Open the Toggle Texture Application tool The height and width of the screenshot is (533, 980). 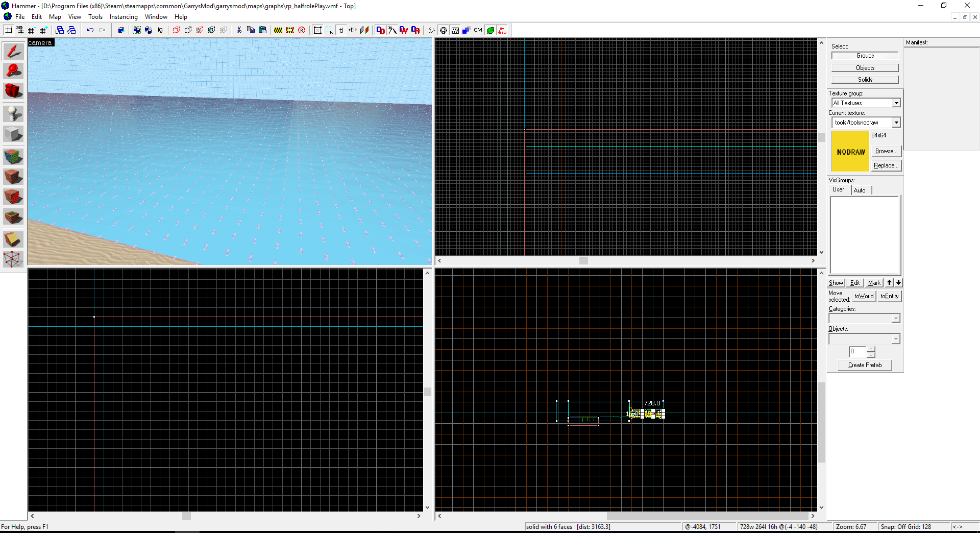coord(13,156)
